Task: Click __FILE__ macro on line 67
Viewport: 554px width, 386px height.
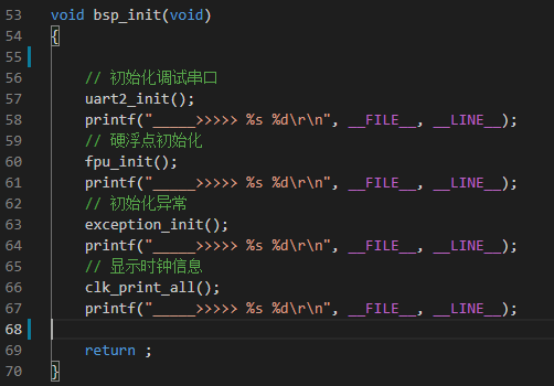Action: 382,309
